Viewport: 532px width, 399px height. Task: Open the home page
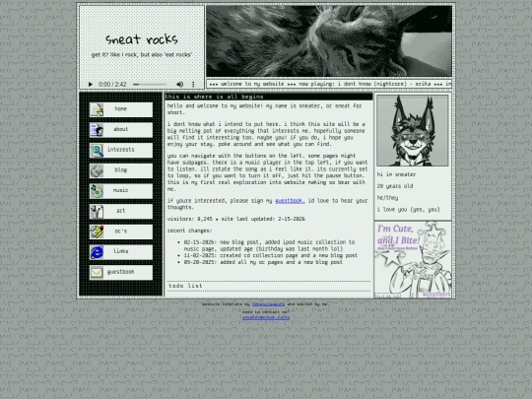click(x=121, y=109)
